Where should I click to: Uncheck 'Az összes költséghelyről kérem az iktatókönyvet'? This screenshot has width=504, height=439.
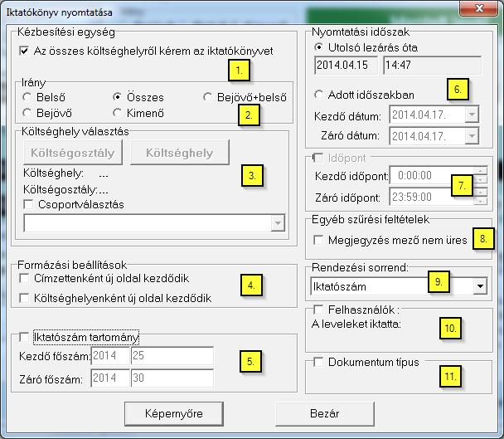point(24,51)
